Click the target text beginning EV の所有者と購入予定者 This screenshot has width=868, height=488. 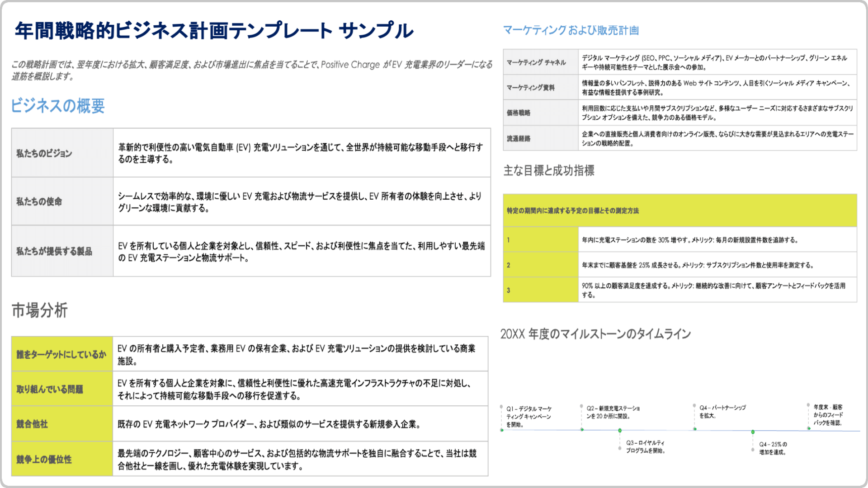click(x=297, y=355)
